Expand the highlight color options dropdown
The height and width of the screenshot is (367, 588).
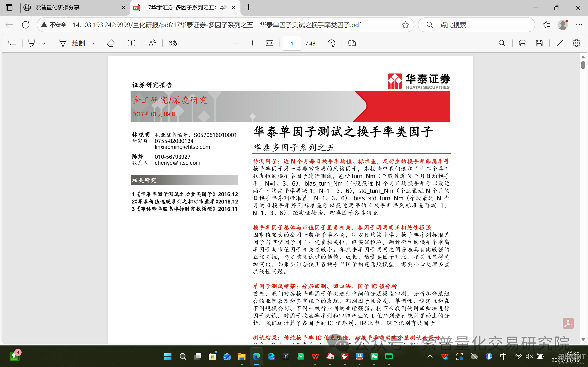[x=44, y=43]
